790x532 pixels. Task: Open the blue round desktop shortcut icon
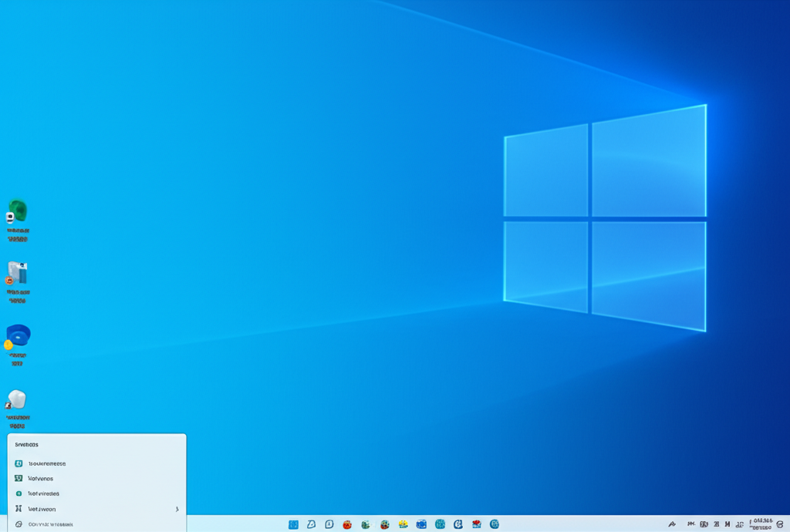(18, 337)
